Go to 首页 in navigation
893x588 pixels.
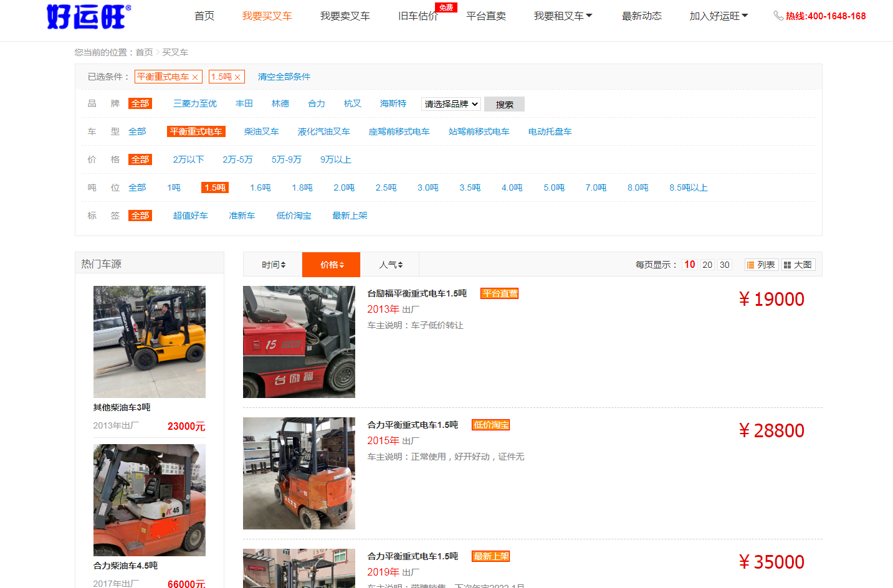pyautogui.click(x=204, y=16)
